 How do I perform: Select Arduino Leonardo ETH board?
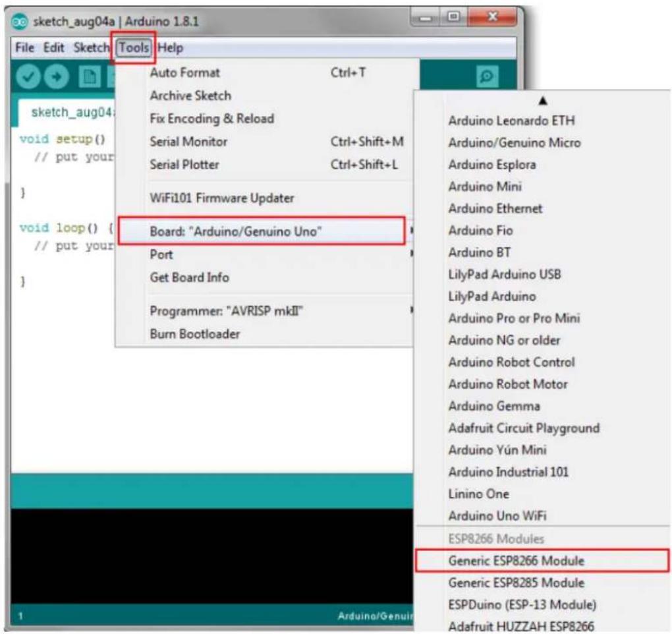[x=543, y=121]
